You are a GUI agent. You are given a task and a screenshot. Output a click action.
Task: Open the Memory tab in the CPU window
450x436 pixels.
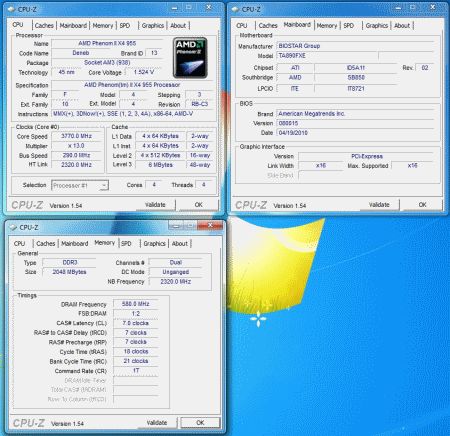tap(103, 26)
